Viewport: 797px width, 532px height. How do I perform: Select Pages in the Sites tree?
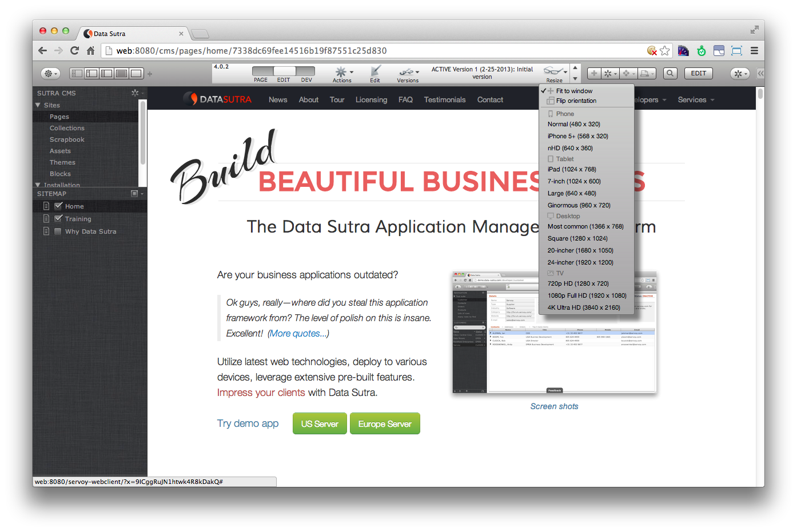pos(59,117)
